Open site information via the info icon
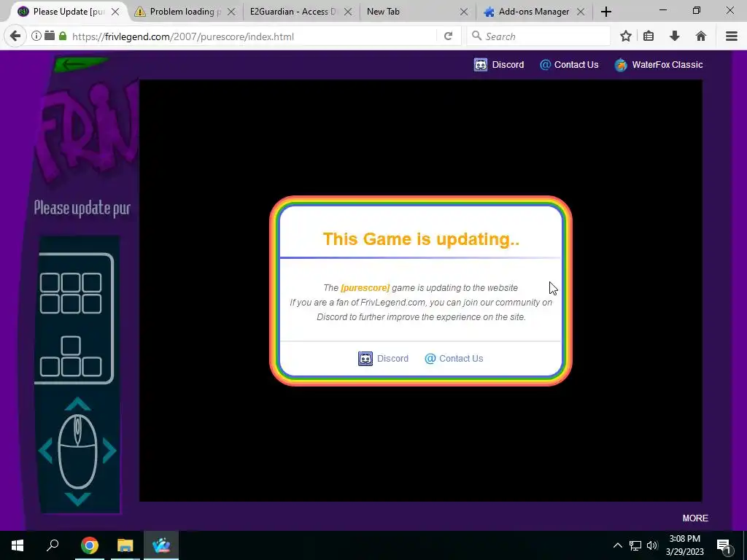747x560 pixels. pos(36,36)
